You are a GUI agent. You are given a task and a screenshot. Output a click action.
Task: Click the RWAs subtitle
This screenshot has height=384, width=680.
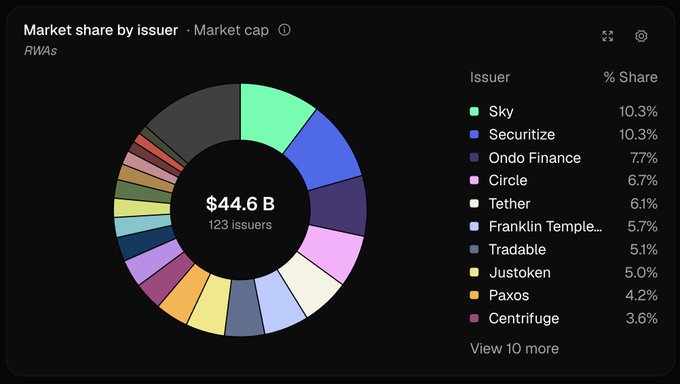[x=40, y=51]
